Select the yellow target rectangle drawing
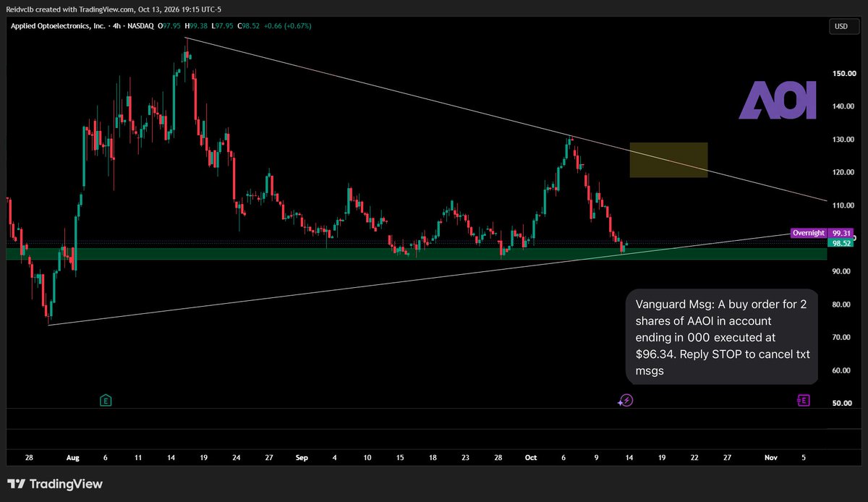This screenshot has height=502, width=868. (x=668, y=160)
